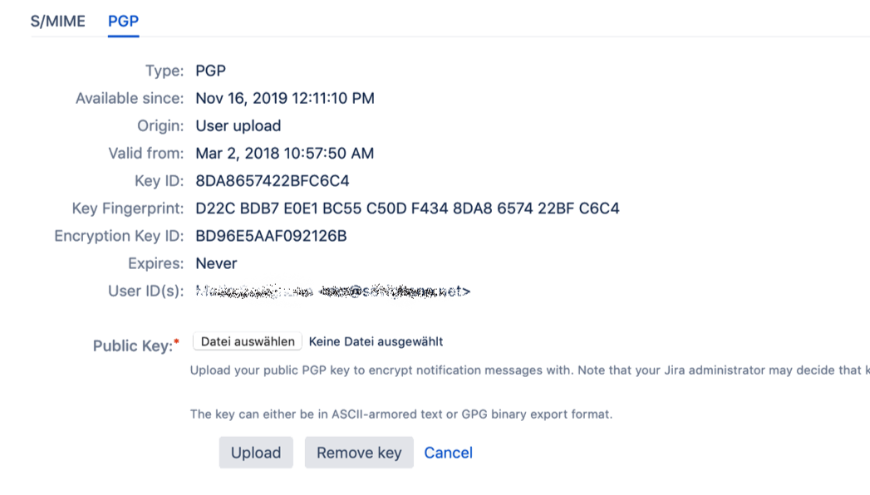Switch to the S/MIME tab
The height and width of the screenshot is (495, 870).
[57, 21]
